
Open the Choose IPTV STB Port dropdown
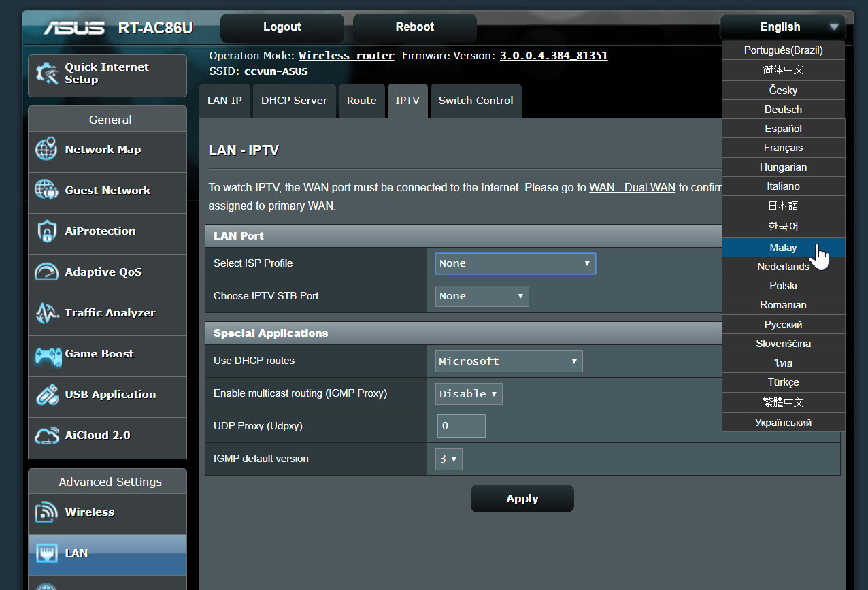coord(482,296)
